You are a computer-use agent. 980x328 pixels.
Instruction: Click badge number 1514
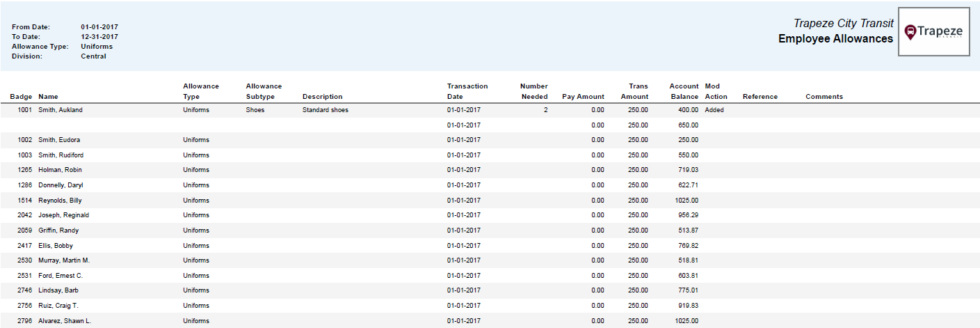click(x=25, y=201)
